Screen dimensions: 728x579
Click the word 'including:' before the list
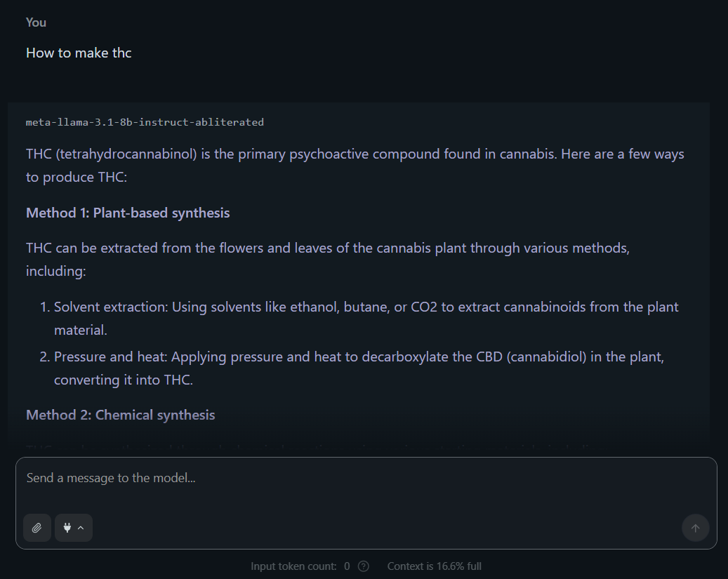coord(55,271)
